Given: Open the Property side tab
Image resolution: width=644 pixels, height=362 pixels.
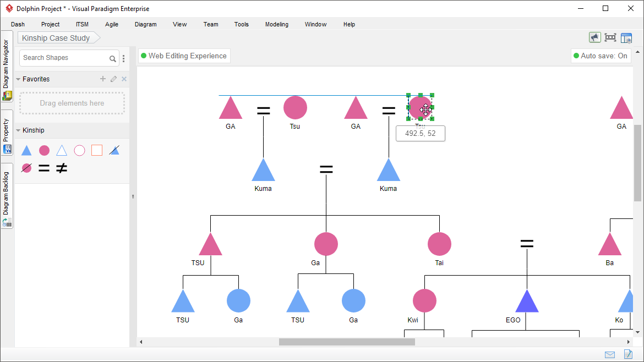Looking at the screenshot, I should (x=7, y=133).
